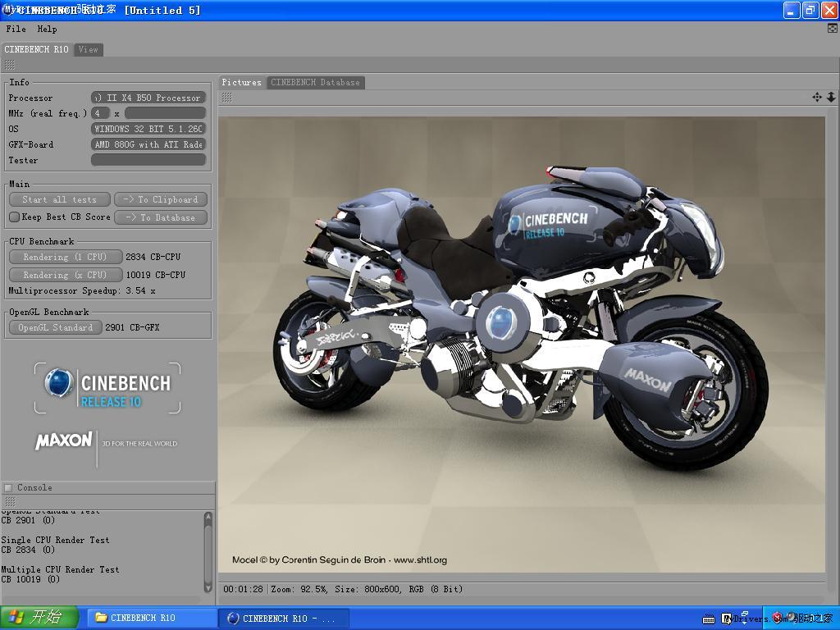Click the keyboard icon in system tray

709,619
